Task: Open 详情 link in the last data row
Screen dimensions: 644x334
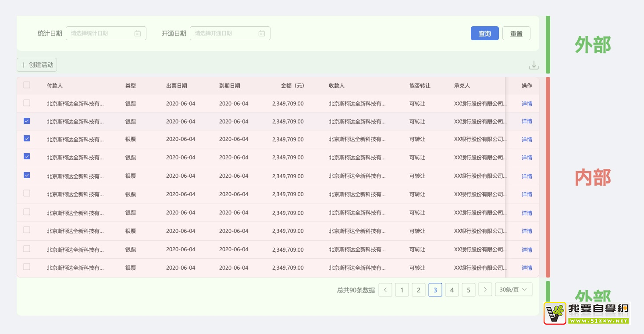Action: tap(527, 268)
